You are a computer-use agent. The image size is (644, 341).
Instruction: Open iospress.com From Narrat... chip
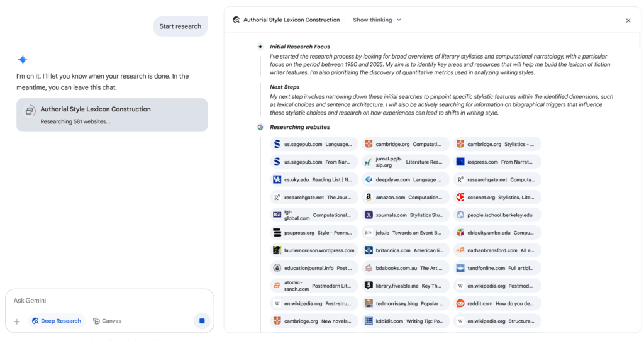click(497, 162)
